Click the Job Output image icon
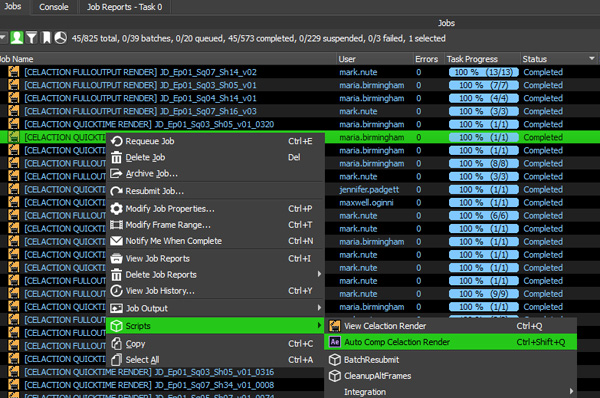 [x=116, y=308]
